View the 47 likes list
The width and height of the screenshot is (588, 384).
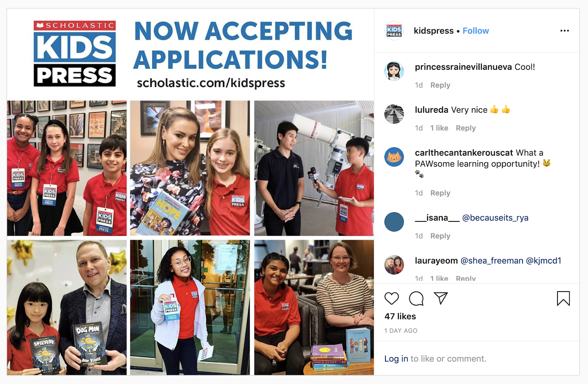tap(400, 316)
